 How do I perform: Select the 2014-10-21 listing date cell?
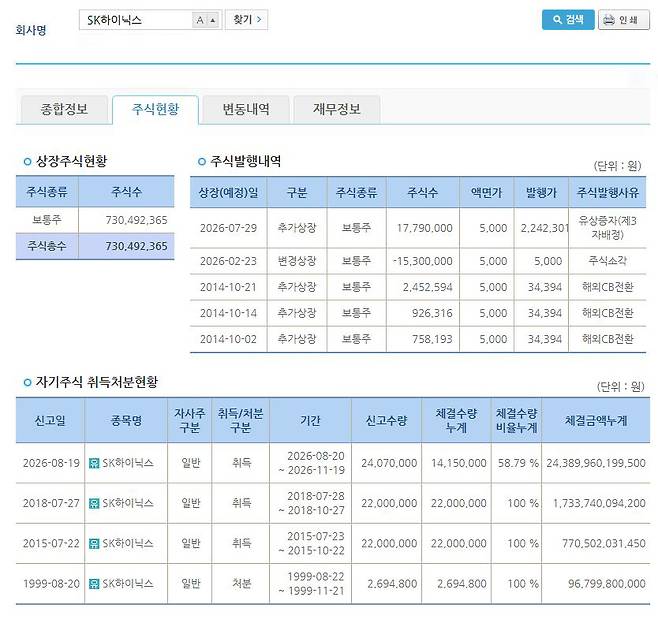(228, 287)
